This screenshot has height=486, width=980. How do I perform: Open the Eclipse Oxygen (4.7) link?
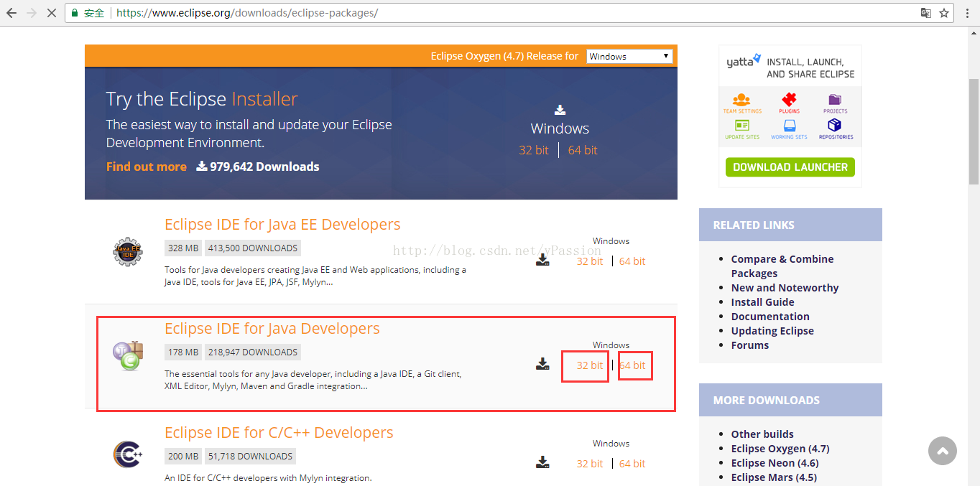pos(780,449)
